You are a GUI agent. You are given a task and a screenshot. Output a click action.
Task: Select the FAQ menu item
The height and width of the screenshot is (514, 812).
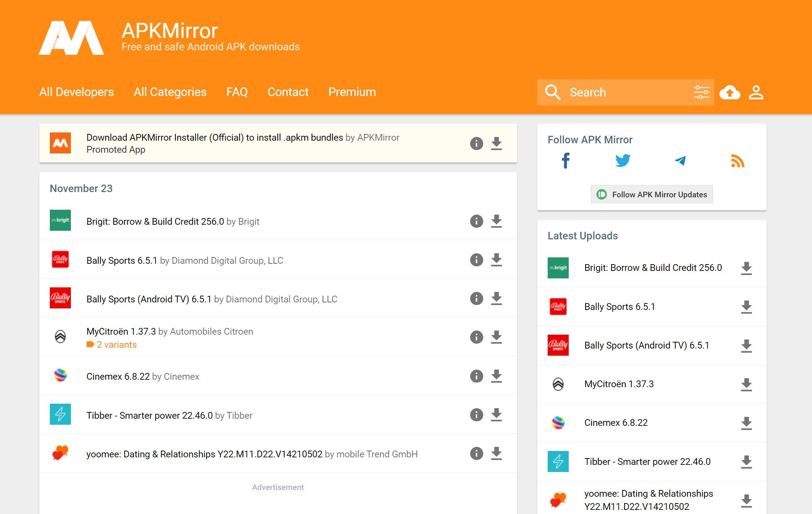coord(237,92)
